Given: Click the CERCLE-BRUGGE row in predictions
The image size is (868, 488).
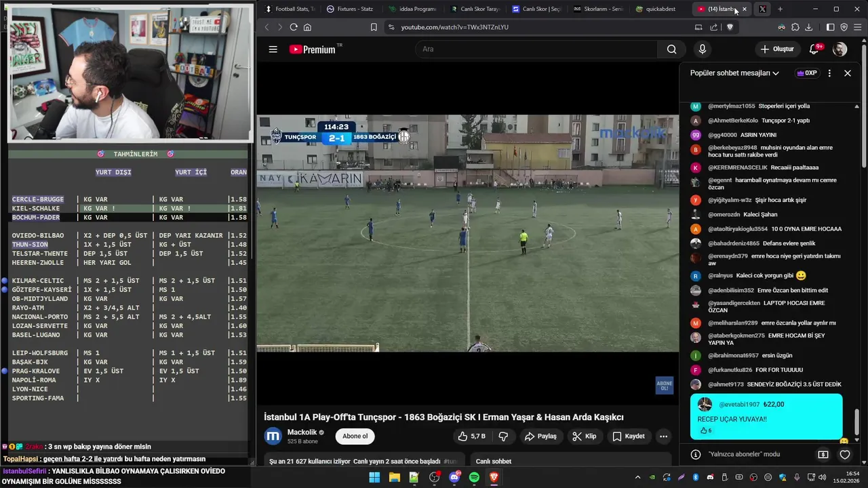Looking at the screenshot, I should point(129,199).
